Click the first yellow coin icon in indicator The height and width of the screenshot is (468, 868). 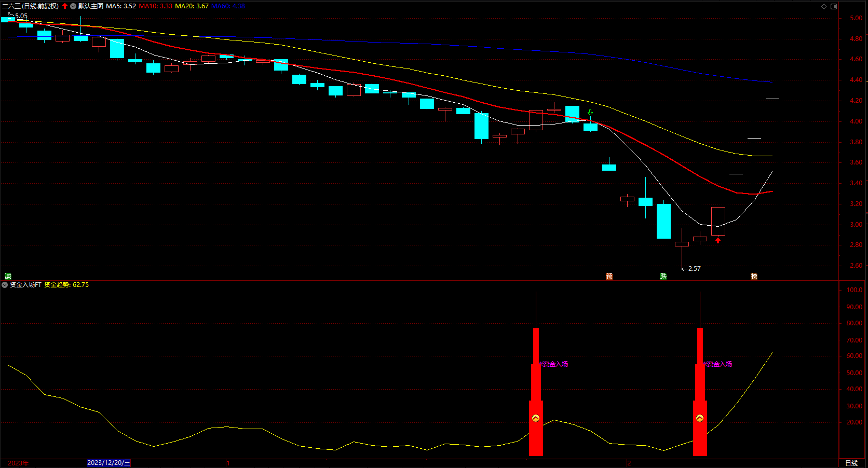point(536,418)
